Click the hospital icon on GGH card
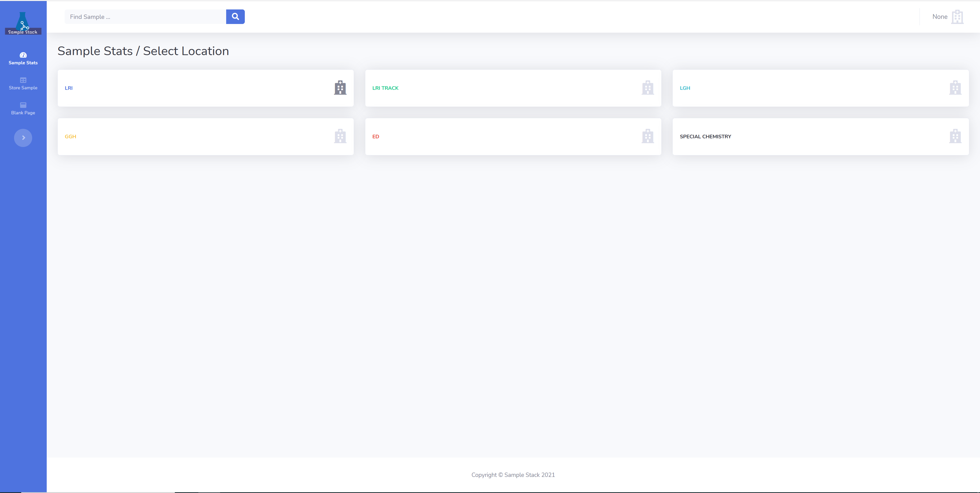Viewport: 980px width, 493px height. tap(340, 137)
